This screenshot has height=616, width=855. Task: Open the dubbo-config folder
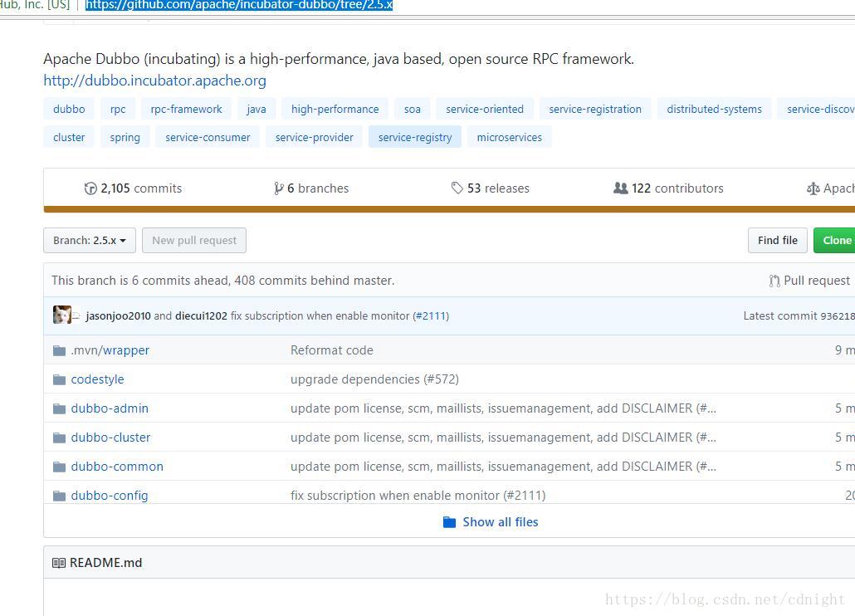pos(110,496)
